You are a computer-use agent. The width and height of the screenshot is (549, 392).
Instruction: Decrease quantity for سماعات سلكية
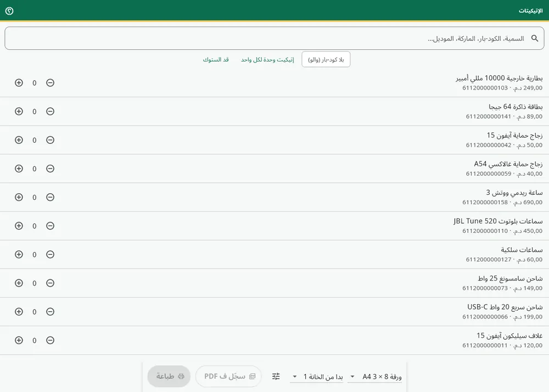tap(50, 254)
